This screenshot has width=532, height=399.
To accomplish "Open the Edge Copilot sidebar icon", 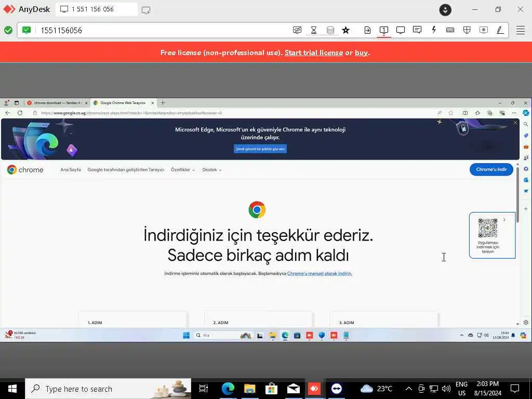I will tap(526, 113).
